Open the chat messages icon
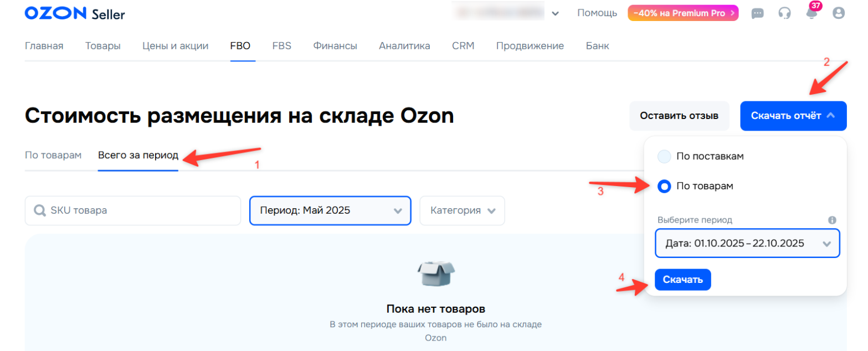 coord(757,13)
